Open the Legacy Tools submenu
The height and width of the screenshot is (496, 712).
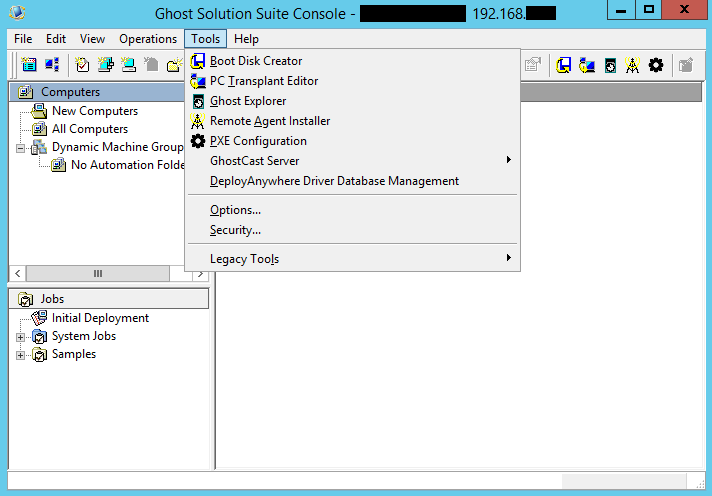click(353, 259)
